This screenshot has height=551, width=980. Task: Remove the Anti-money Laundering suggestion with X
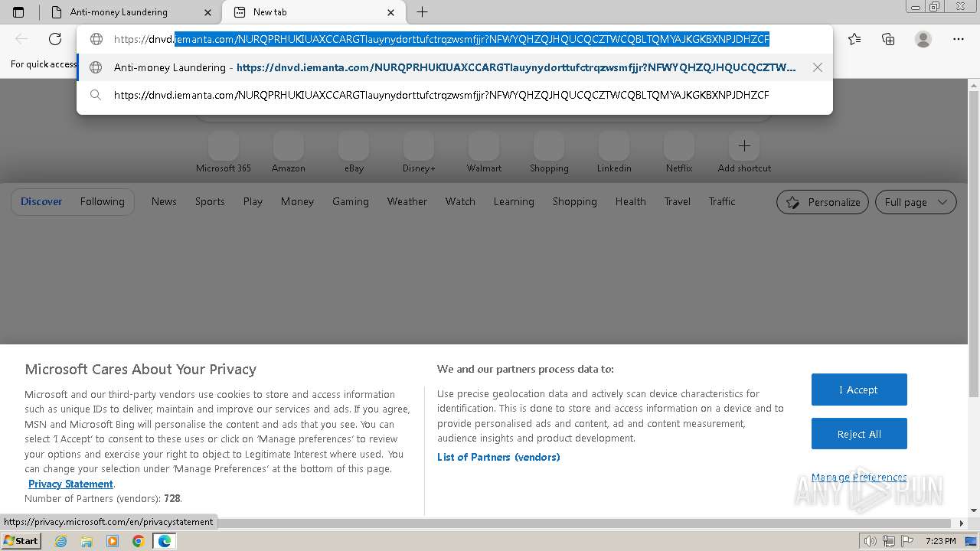(x=818, y=67)
